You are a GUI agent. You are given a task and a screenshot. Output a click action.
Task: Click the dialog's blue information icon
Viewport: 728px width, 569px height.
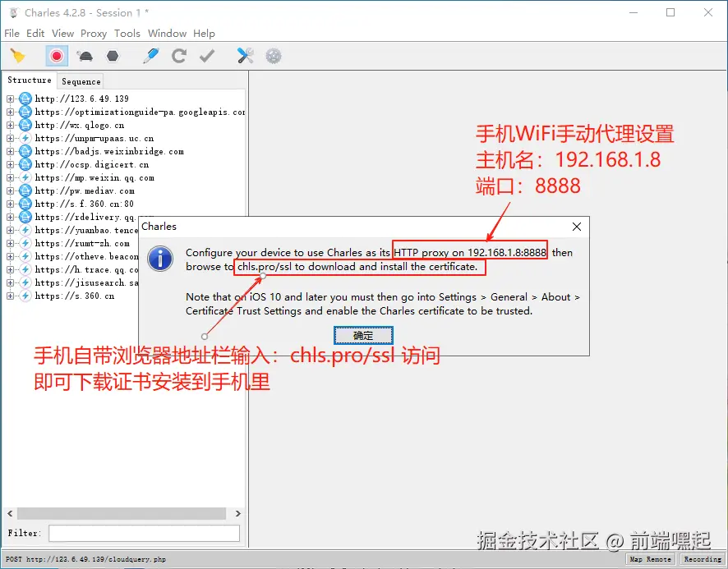pos(160,259)
